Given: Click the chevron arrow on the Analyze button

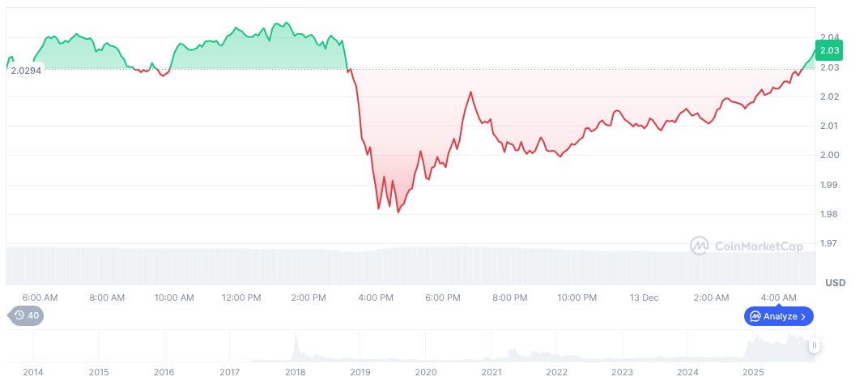Looking at the screenshot, I should point(803,316).
